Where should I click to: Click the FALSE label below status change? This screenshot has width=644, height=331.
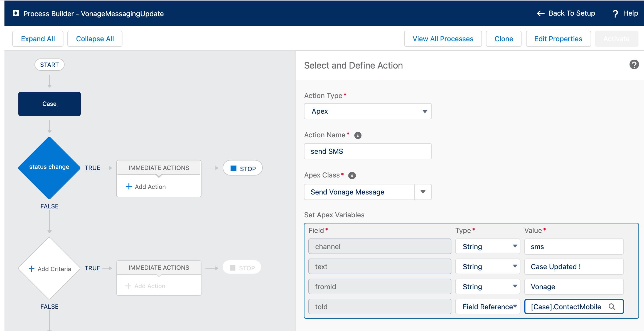(x=50, y=206)
